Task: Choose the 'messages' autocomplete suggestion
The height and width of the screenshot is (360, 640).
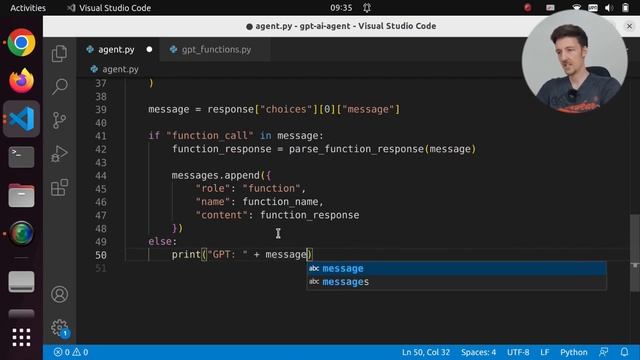Action: pyautogui.click(x=456, y=282)
